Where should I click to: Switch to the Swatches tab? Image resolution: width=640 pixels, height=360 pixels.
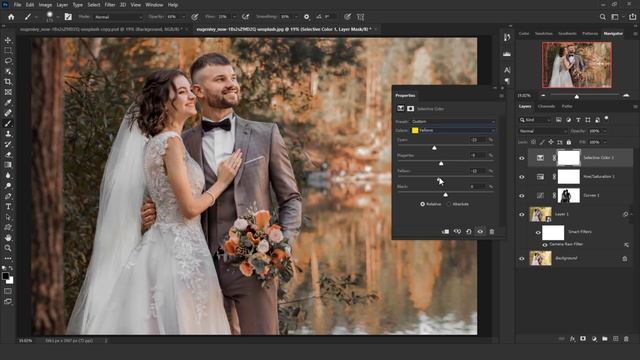pos(544,33)
